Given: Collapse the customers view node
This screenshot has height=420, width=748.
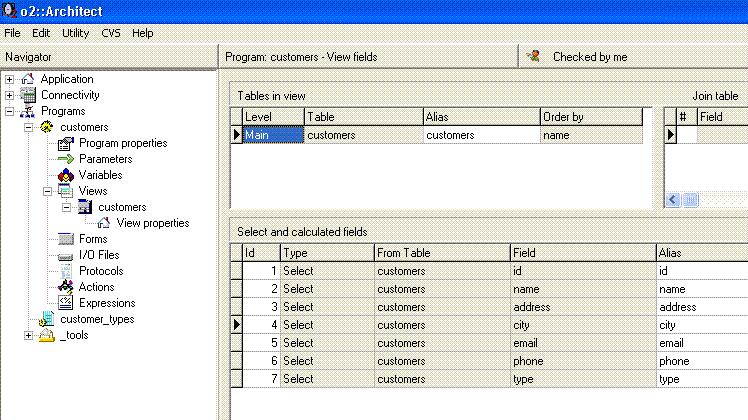Looking at the screenshot, I should 66,207.
